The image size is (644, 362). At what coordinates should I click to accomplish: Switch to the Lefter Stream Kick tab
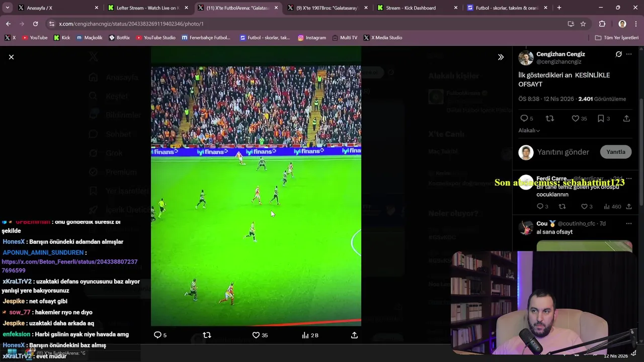point(147,8)
